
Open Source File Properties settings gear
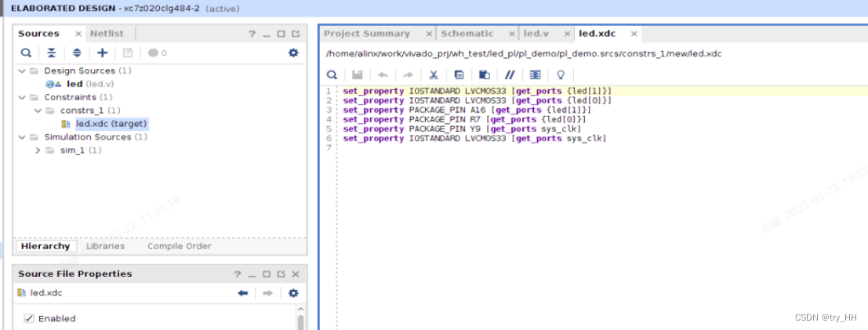click(x=293, y=293)
